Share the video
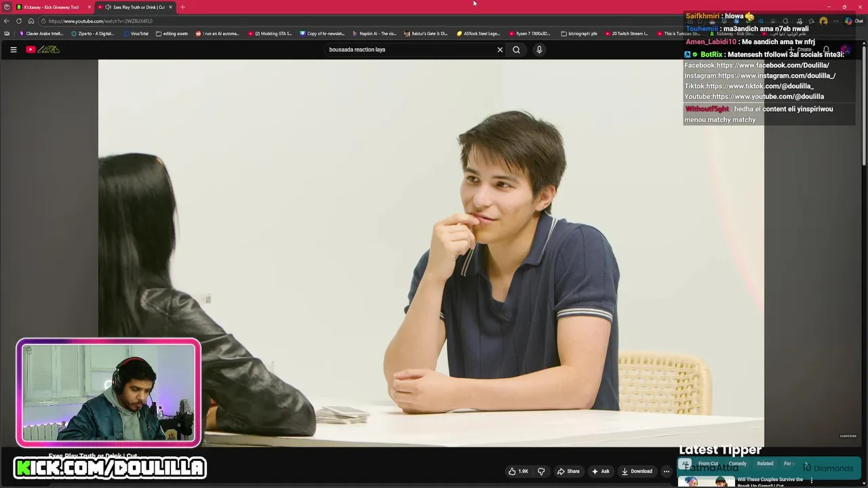The height and width of the screenshot is (488, 868). click(x=568, y=471)
